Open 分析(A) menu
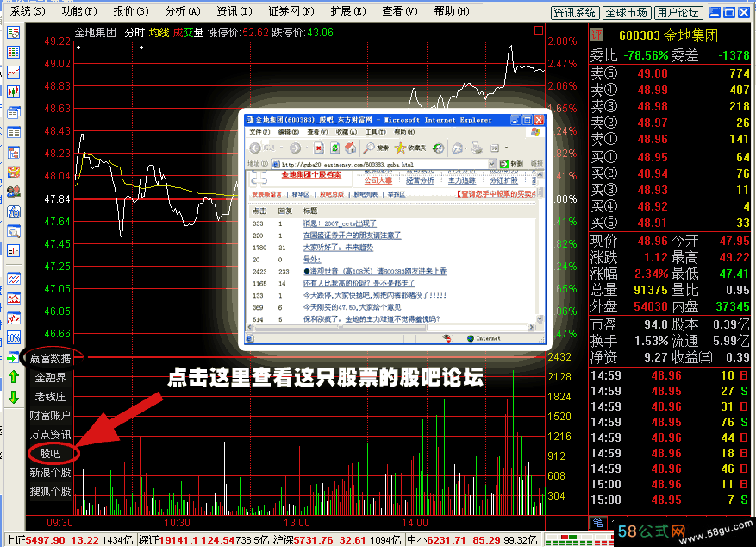756x547 pixels. coord(182,10)
